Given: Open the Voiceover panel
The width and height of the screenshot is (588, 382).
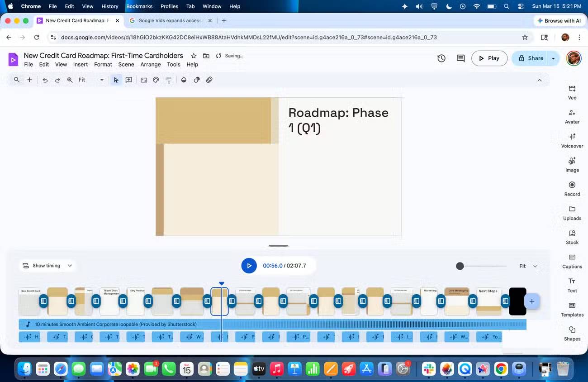Looking at the screenshot, I should click(572, 140).
